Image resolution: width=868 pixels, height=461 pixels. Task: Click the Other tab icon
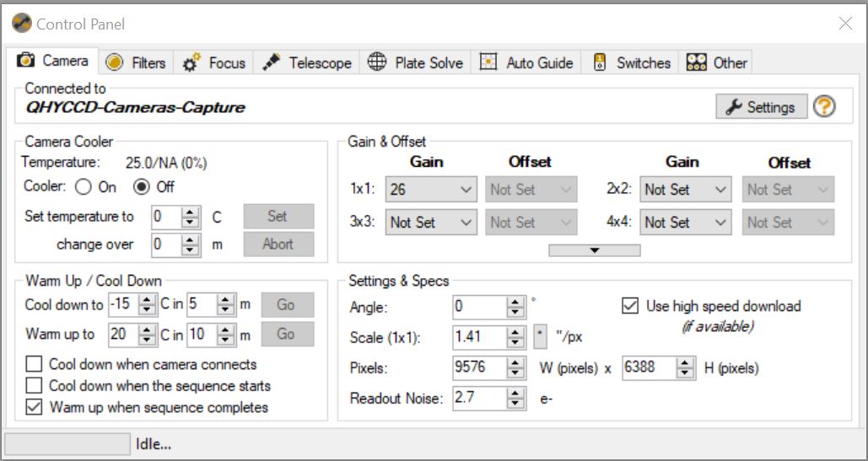point(696,62)
